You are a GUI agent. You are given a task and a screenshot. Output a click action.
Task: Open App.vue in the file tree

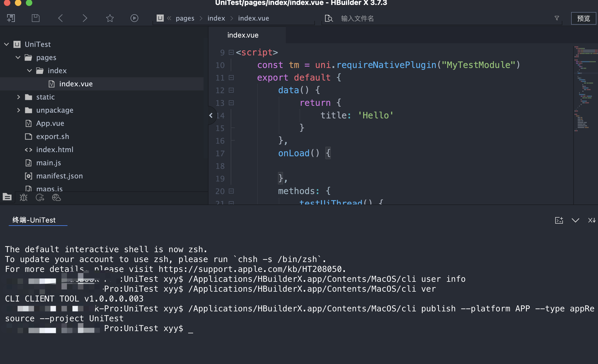pos(50,123)
